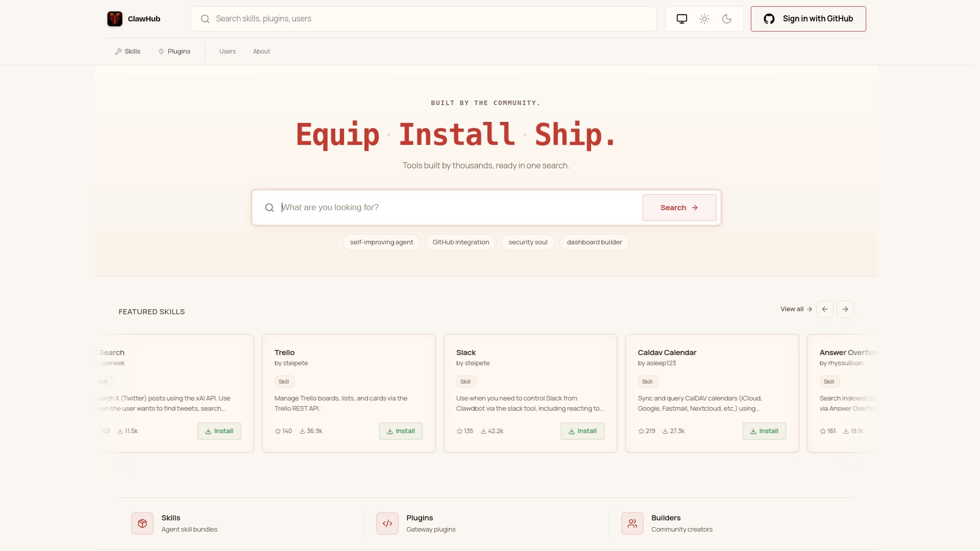This screenshot has width=980, height=551.
Task: Click the Skills box icon in bottom row
Action: coord(142,523)
